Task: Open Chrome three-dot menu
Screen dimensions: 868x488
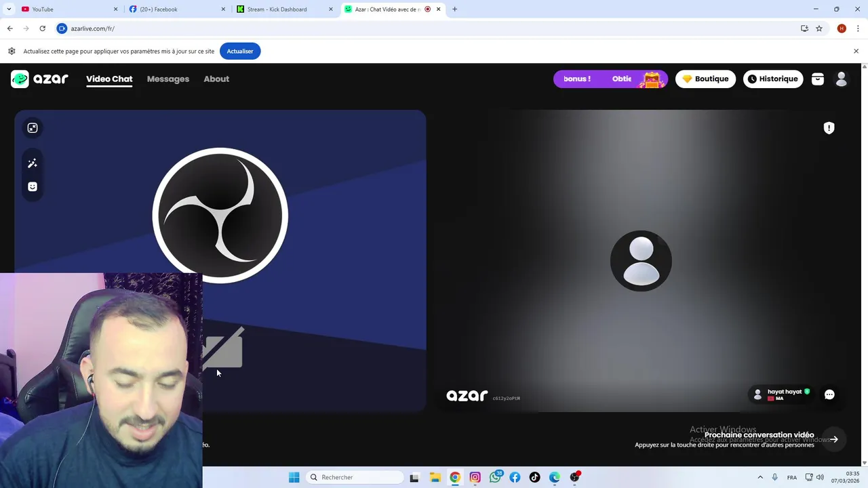Action: pyautogui.click(x=858, y=28)
